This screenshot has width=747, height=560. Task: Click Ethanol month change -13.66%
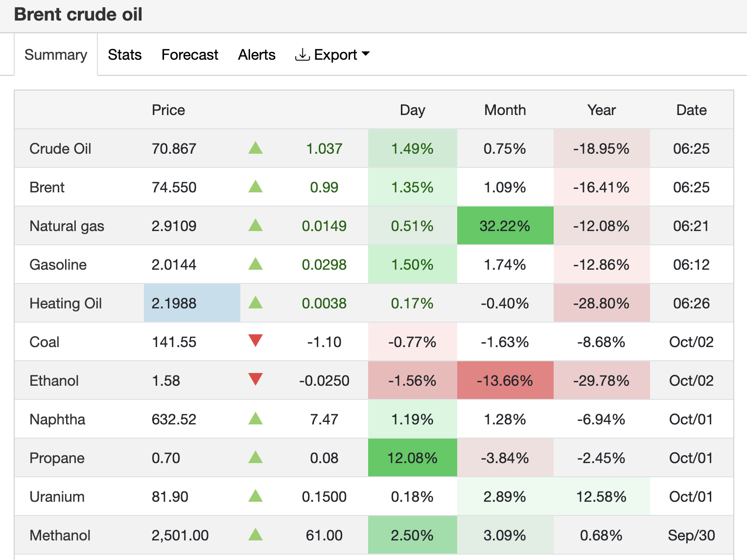point(505,380)
